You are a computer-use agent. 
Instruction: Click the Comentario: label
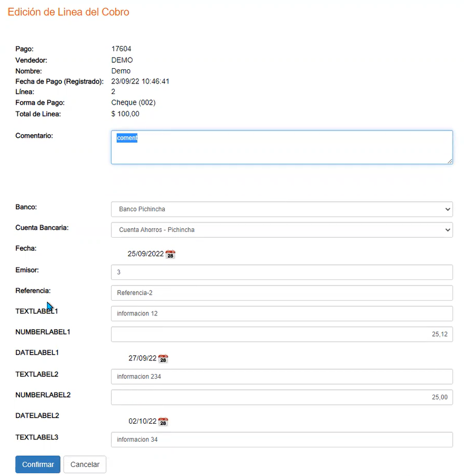coord(34,136)
